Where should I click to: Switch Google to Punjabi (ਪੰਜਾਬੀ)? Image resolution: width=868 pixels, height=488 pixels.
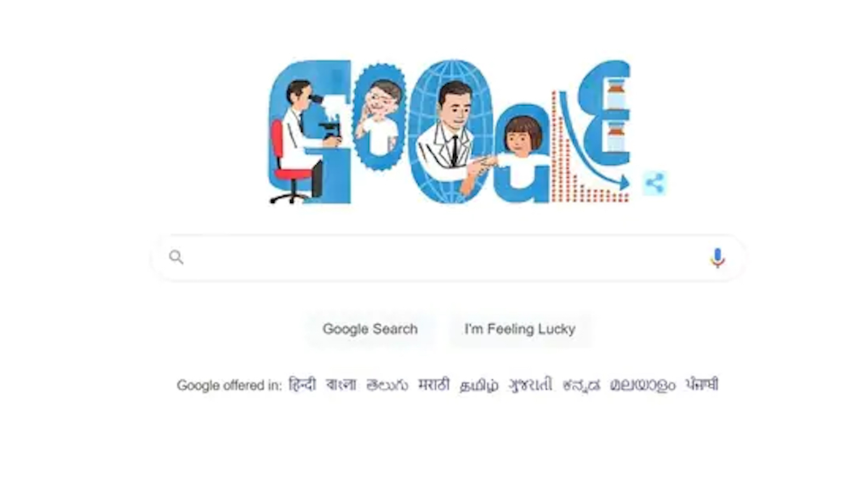click(702, 385)
